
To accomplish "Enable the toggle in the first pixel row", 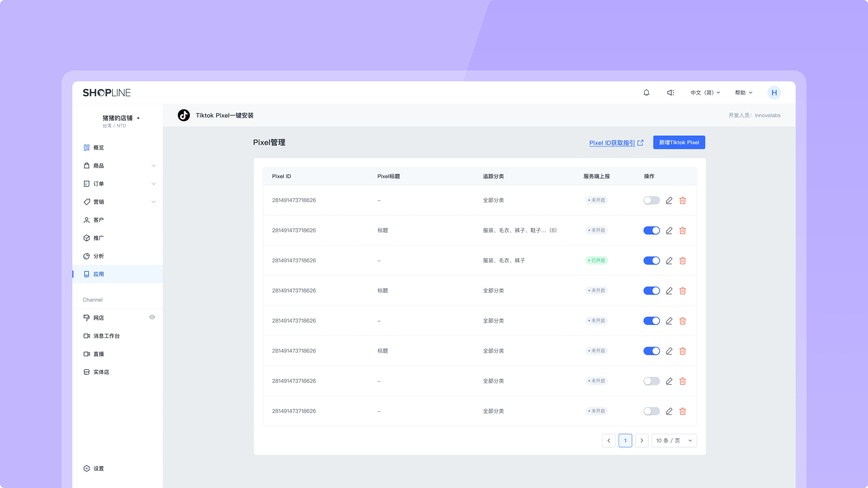I will (651, 200).
